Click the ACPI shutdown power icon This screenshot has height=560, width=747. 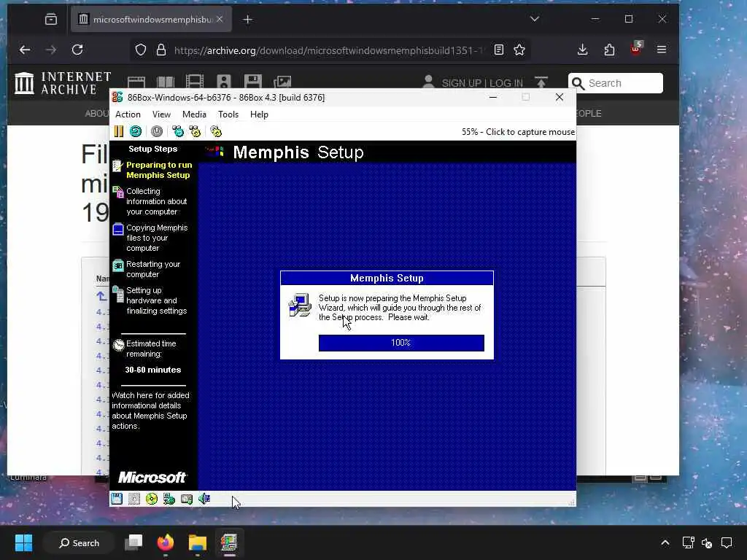pyautogui.click(x=157, y=131)
